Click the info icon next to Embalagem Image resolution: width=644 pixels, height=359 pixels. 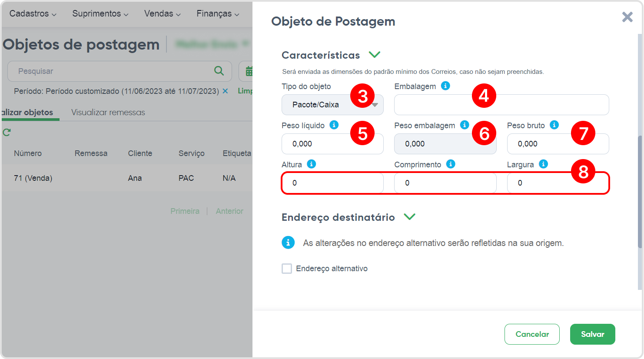point(445,86)
